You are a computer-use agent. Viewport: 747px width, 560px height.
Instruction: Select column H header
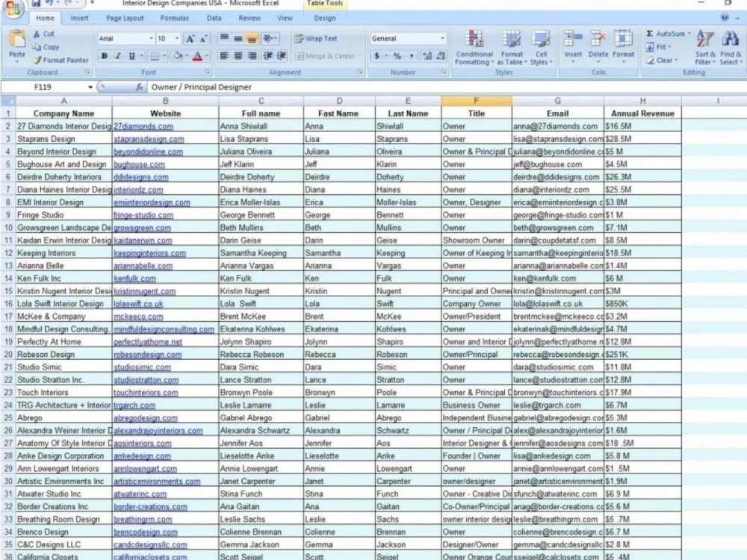[642, 101]
